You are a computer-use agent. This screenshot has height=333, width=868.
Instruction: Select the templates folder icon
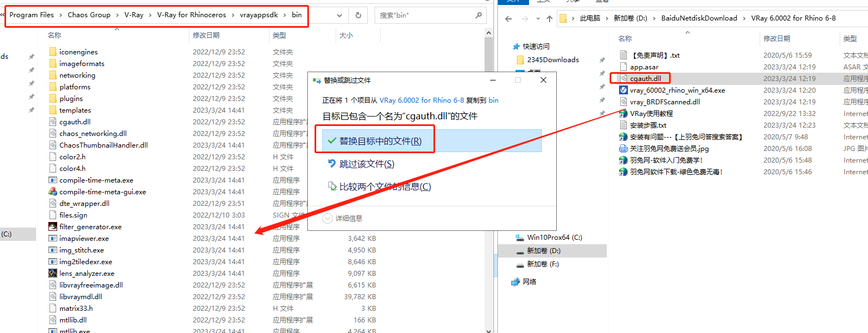point(53,110)
